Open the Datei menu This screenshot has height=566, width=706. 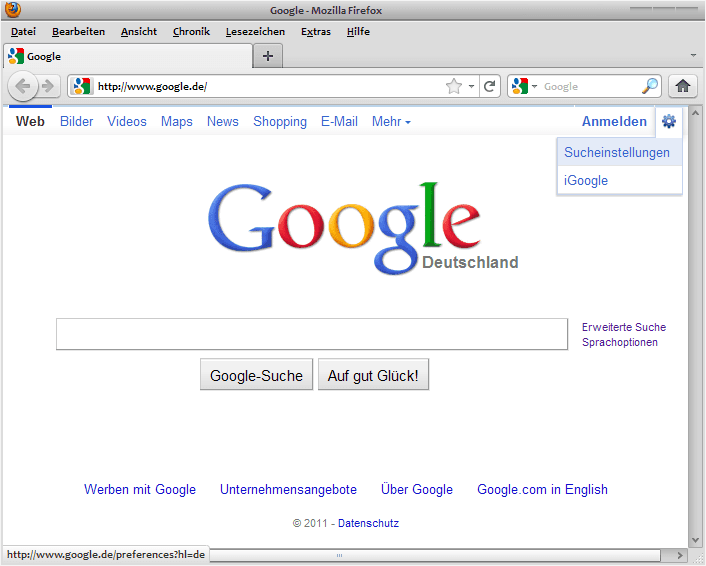23,32
